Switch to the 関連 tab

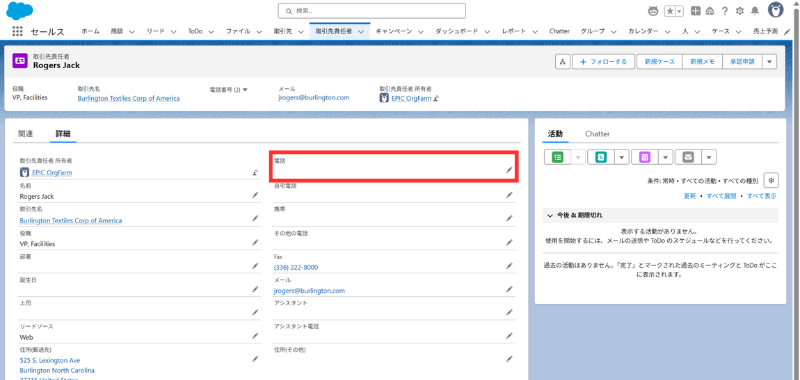click(26, 134)
